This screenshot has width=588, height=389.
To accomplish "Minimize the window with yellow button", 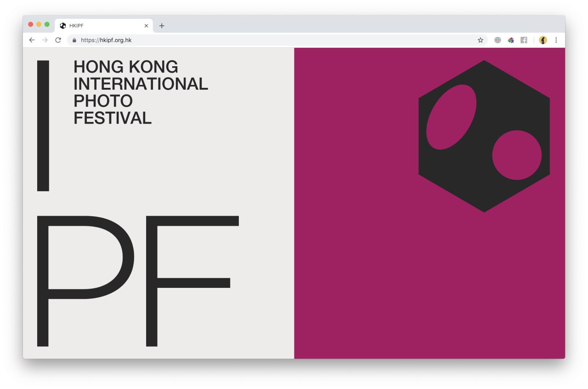I will click(x=39, y=24).
